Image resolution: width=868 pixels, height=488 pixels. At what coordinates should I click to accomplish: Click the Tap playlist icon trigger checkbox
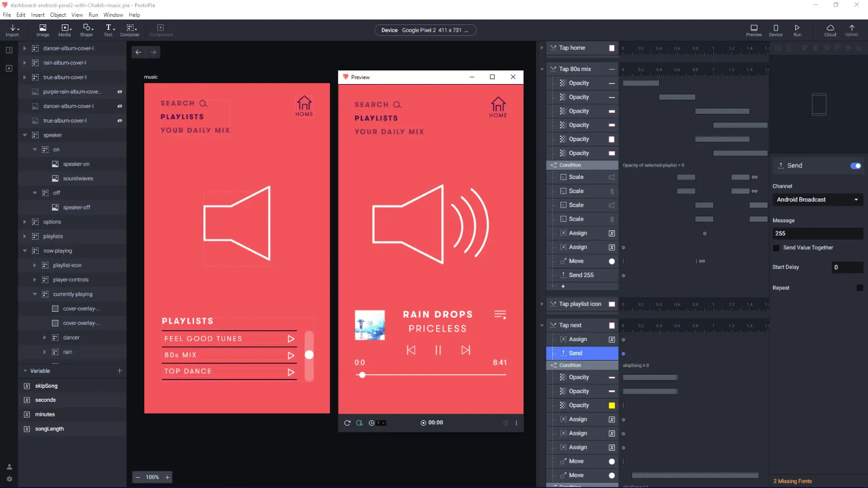tap(612, 304)
